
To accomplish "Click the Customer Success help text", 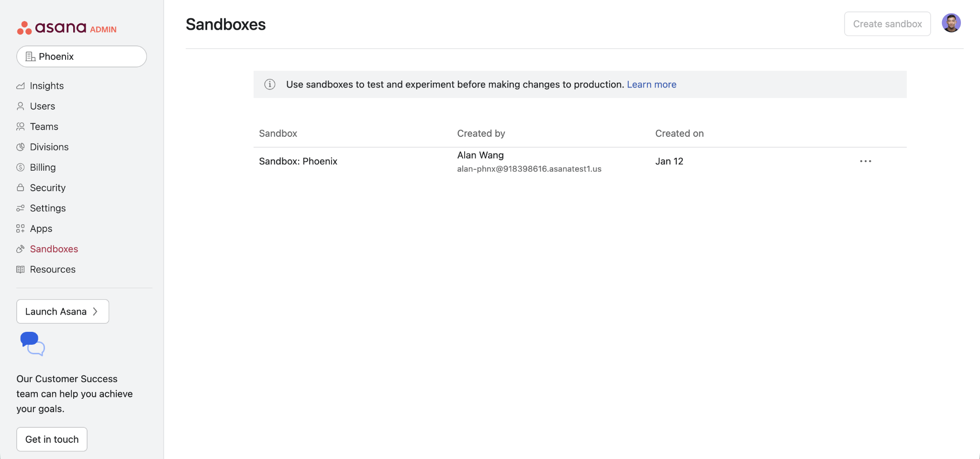I will [74, 394].
